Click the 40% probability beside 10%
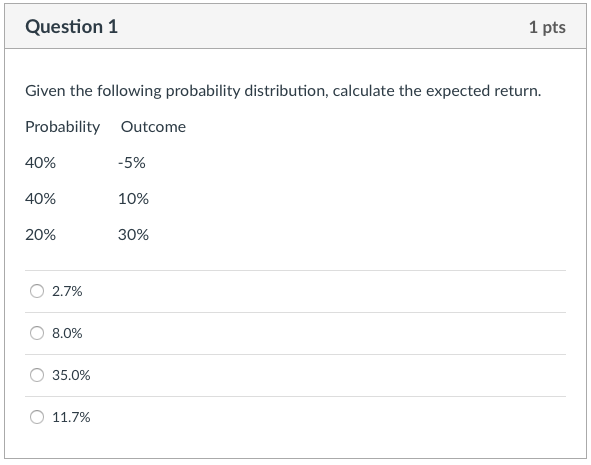591x465 pixels. point(40,199)
